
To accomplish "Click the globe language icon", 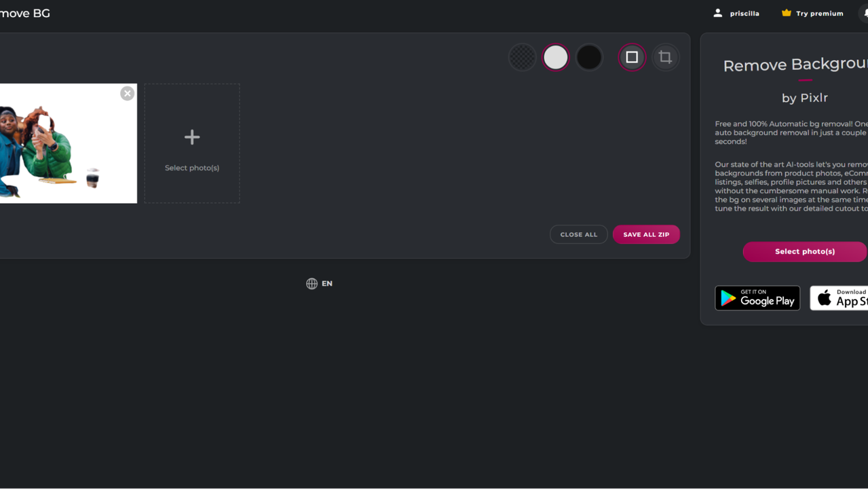I will [x=312, y=284].
